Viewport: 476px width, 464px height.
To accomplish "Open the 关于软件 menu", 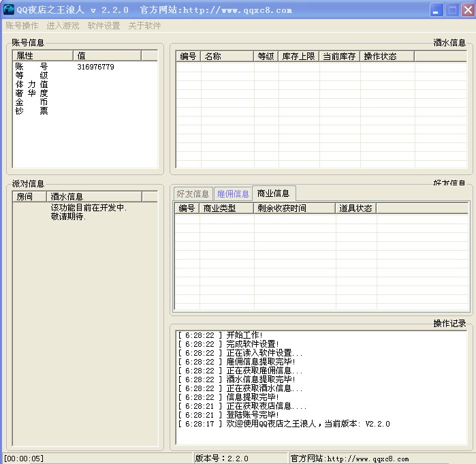I will click(x=144, y=26).
